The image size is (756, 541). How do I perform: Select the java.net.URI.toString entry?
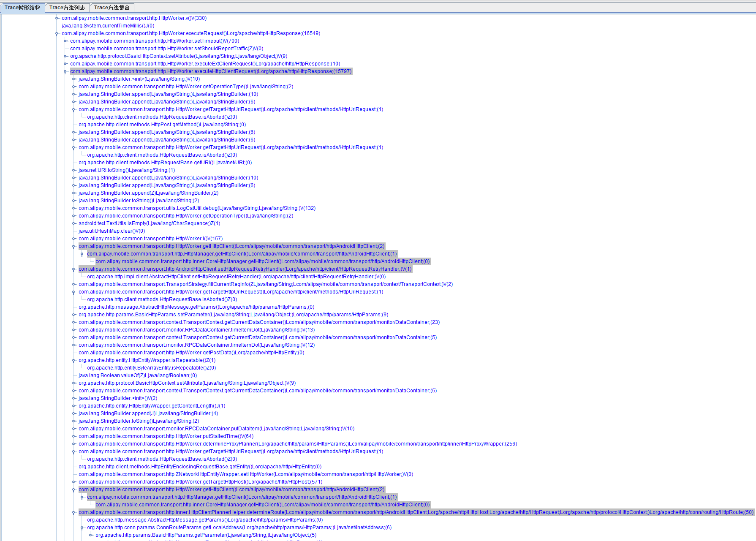click(126, 170)
